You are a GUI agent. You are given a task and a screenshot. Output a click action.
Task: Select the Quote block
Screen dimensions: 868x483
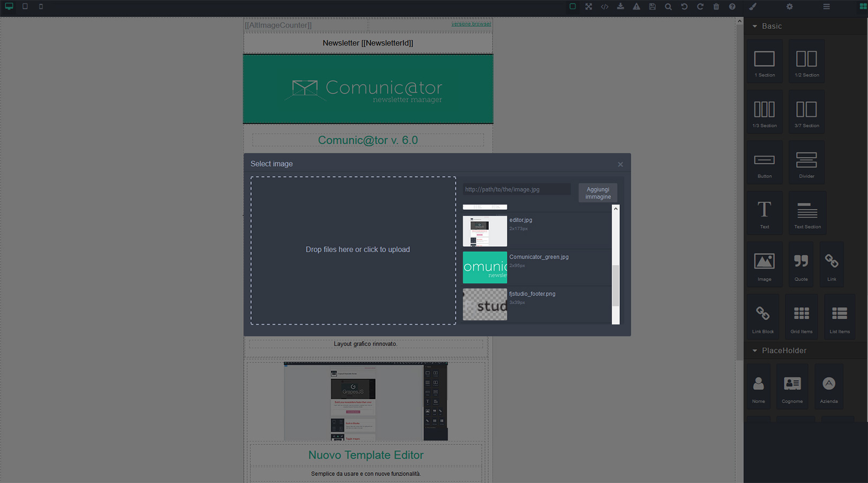[x=801, y=265]
